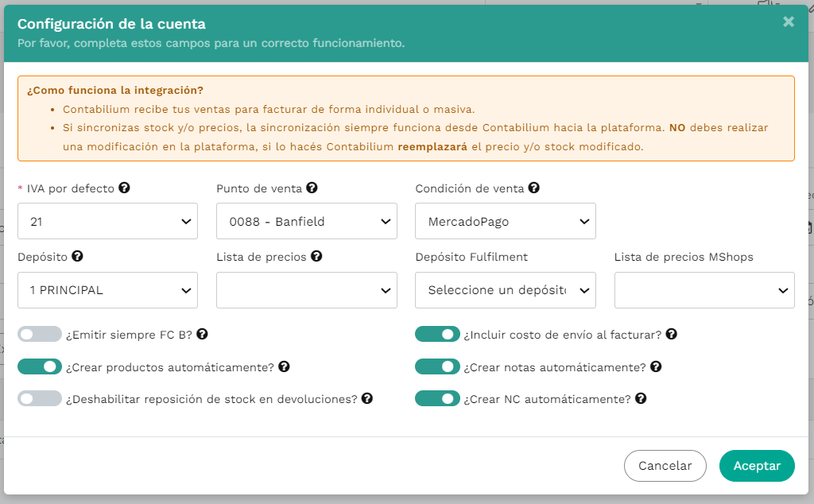Click help icon for Crear productos automáticamente
Viewport: 814px width, 504px height.
[x=284, y=367]
